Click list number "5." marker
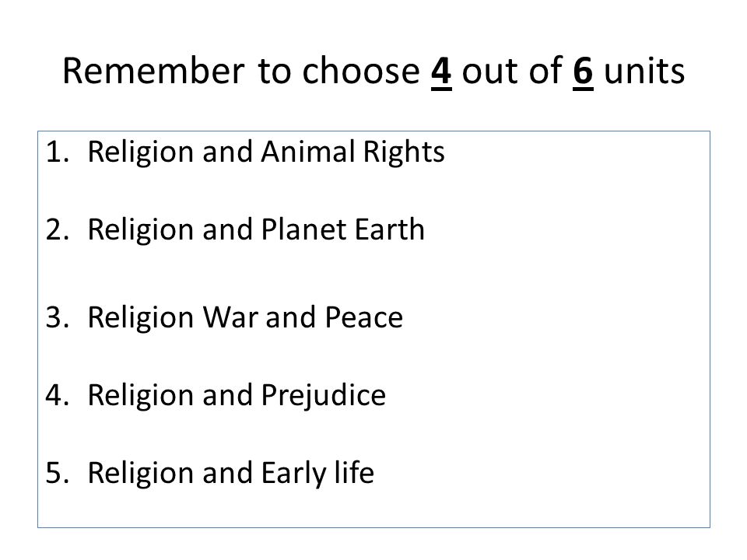 [x=58, y=473]
